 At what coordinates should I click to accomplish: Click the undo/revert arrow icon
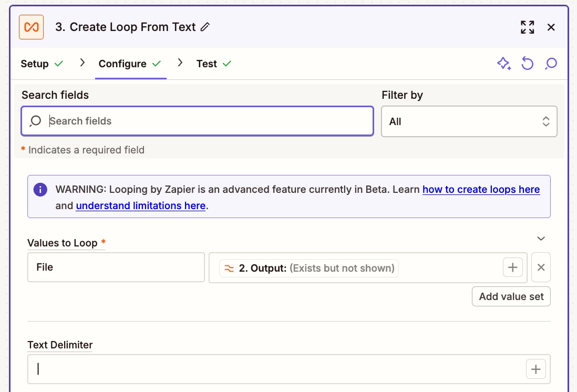(x=527, y=64)
